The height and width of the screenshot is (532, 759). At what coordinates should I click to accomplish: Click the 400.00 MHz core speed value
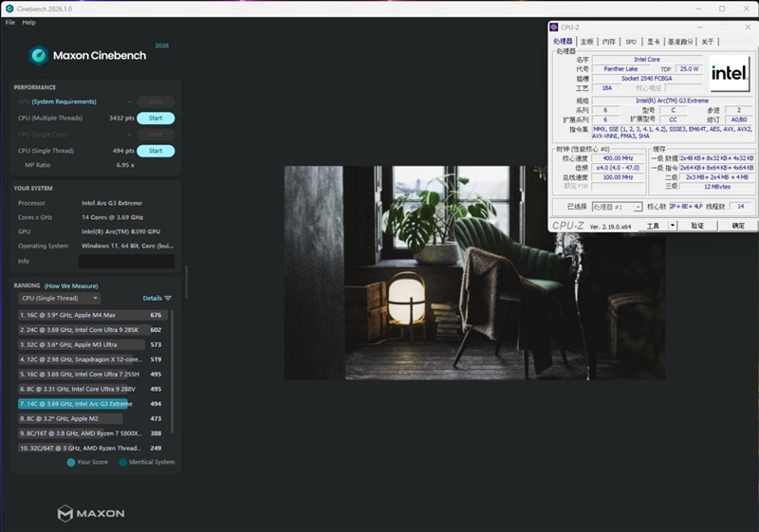click(618, 158)
